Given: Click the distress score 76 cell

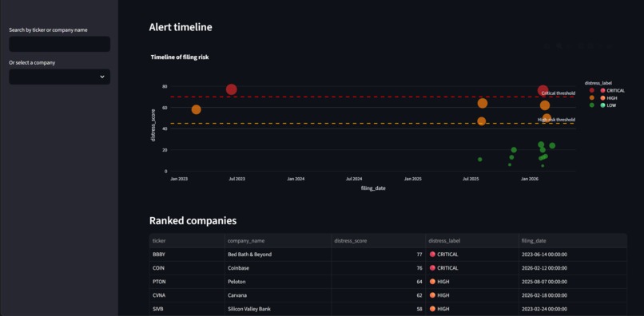Looking at the screenshot, I should (378, 268).
